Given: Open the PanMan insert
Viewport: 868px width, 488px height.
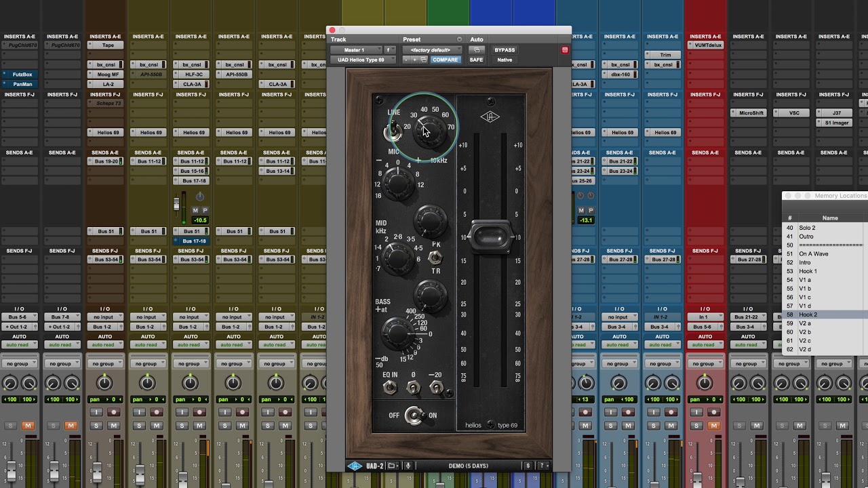Looking at the screenshot, I should pyautogui.click(x=20, y=84).
